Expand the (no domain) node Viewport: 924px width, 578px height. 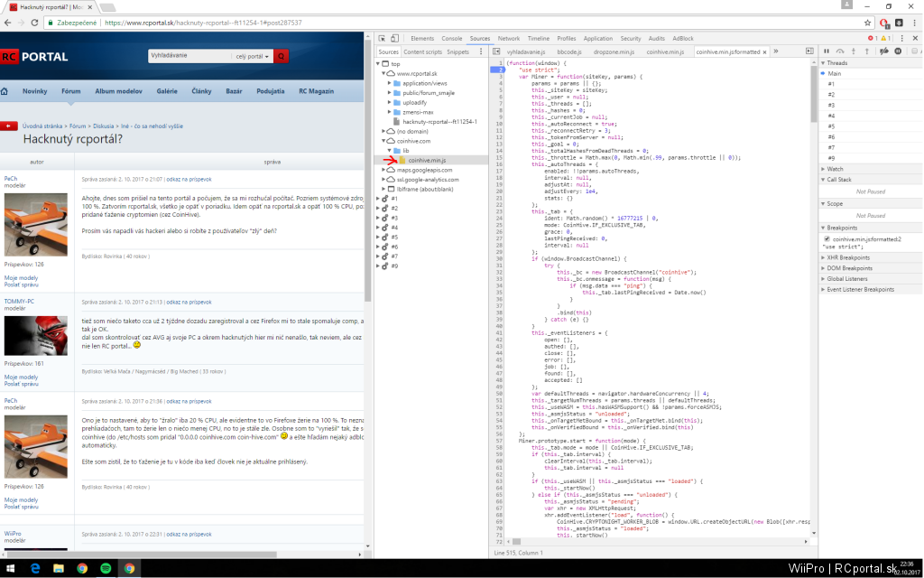pyautogui.click(x=383, y=132)
